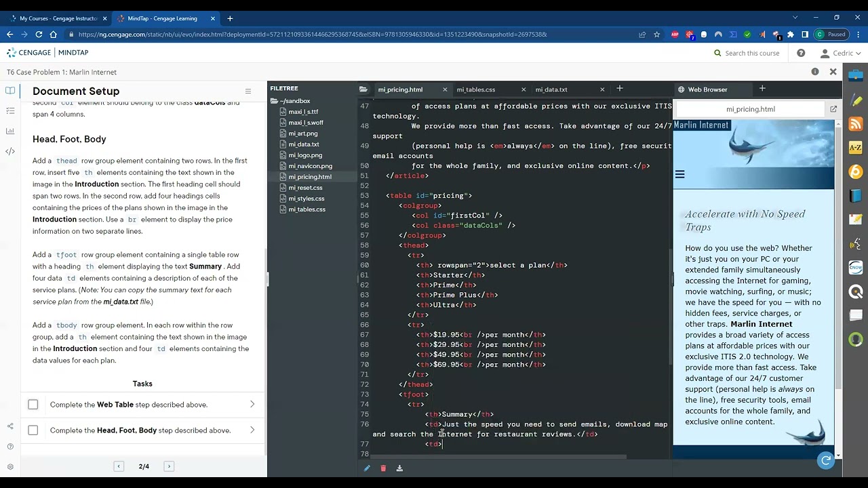868x488 pixels.
Task: Open settings gear at bottom left
Action: [x=10, y=467]
